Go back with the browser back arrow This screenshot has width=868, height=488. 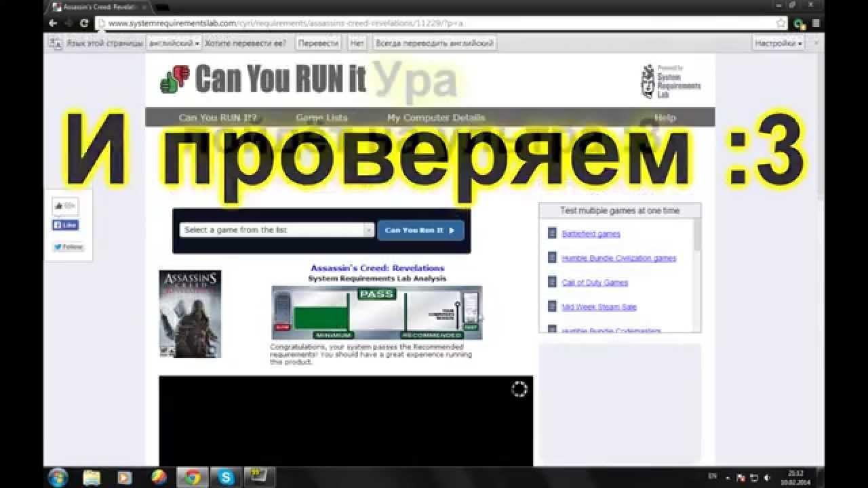pyautogui.click(x=53, y=23)
